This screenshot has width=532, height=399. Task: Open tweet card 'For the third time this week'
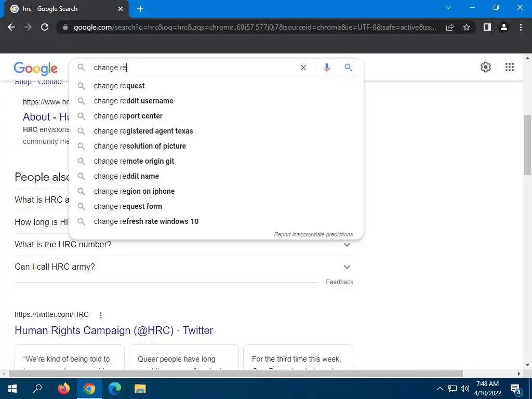pyautogui.click(x=298, y=357)
